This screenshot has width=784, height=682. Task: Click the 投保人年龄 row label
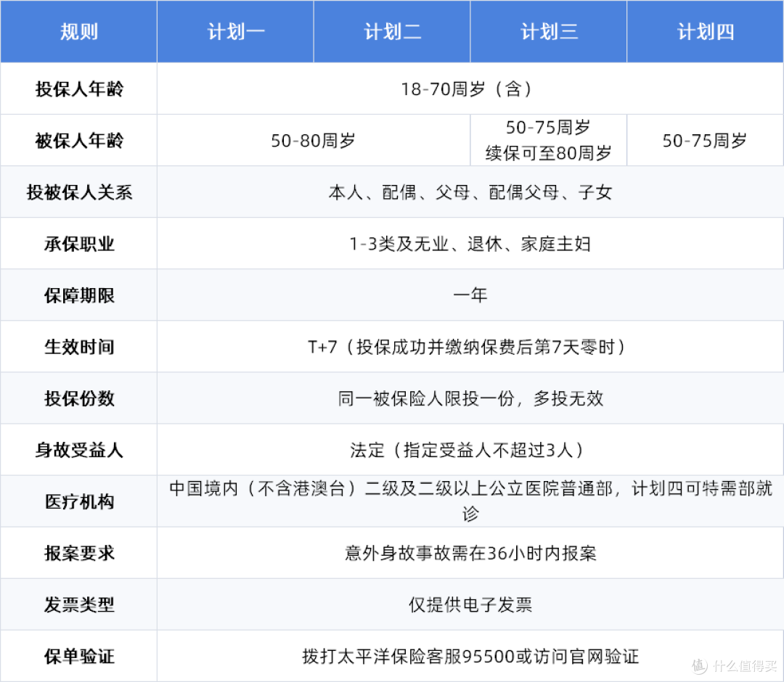(79, 89)
